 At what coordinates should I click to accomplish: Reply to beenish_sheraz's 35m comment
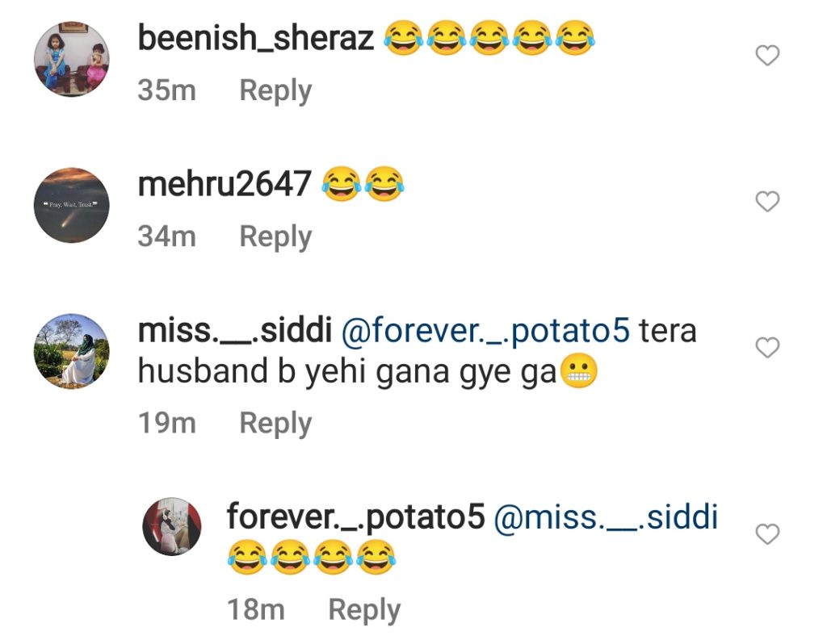point(275,90)
